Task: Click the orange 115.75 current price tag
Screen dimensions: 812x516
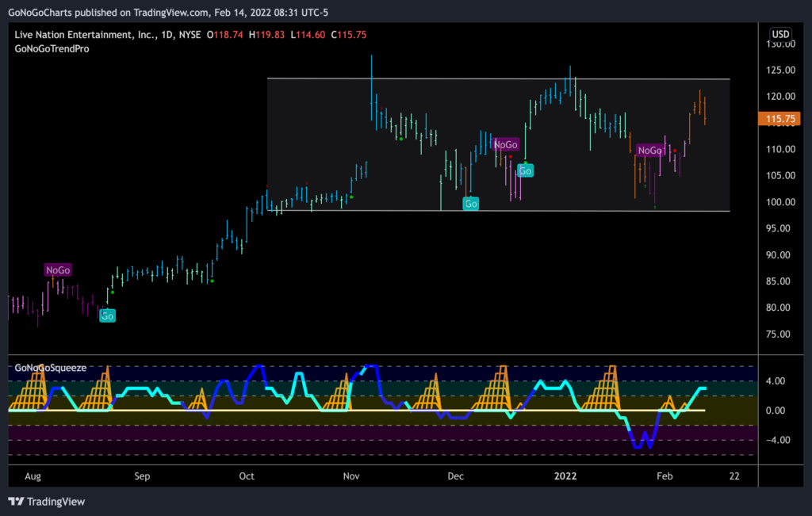Action: coord(779,119)
